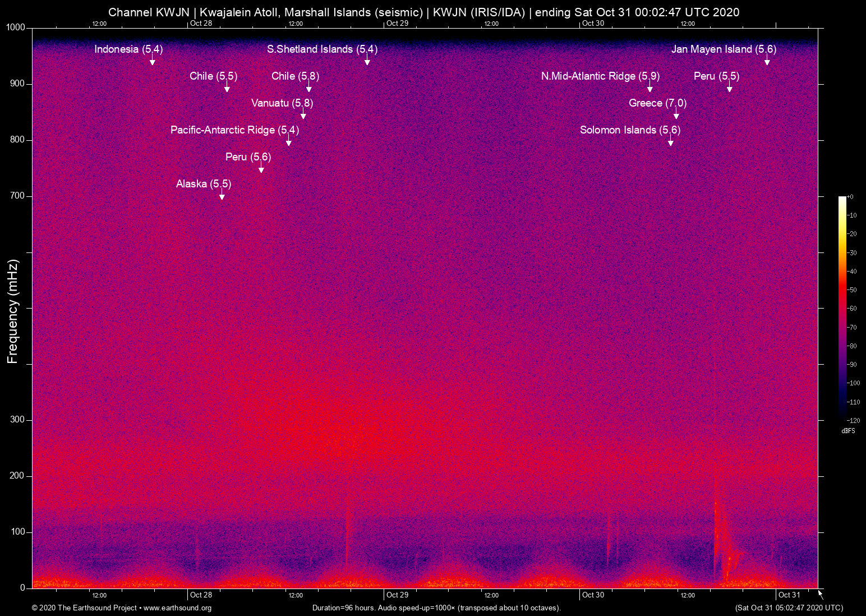Viewport: 866px width, 616px height.
Task: Select the Oct 29 label on bottom axis
Action: (397, 595)
